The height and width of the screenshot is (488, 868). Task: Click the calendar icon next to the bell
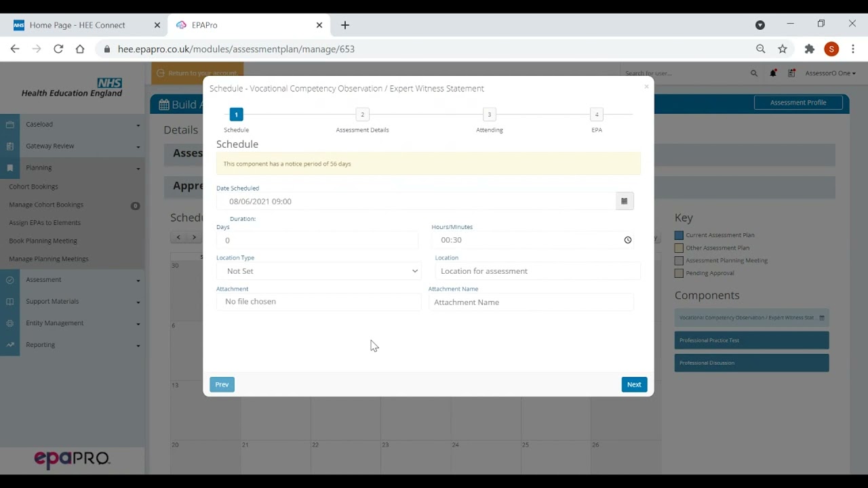(x=791, y=73)
